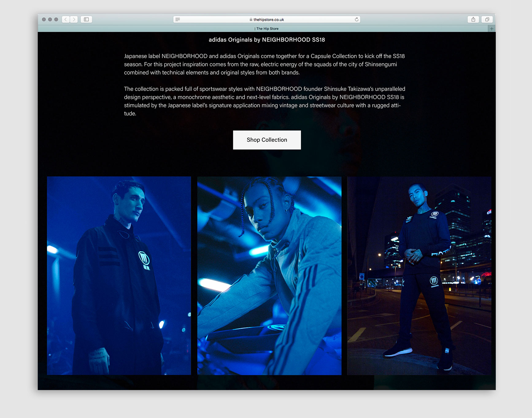Click the padlock icon beside the site URL
Image resolution: width=532 pixels, height=418 pixels.
251,19
